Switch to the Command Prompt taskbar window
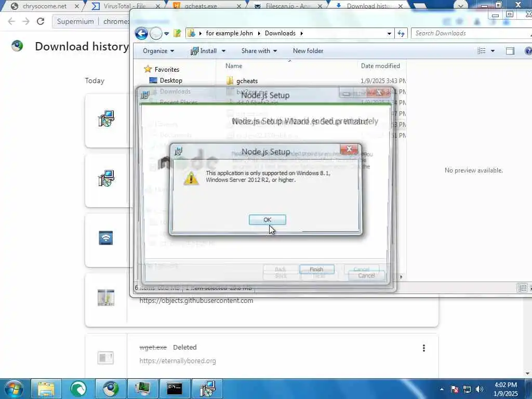 coord(175,389)
